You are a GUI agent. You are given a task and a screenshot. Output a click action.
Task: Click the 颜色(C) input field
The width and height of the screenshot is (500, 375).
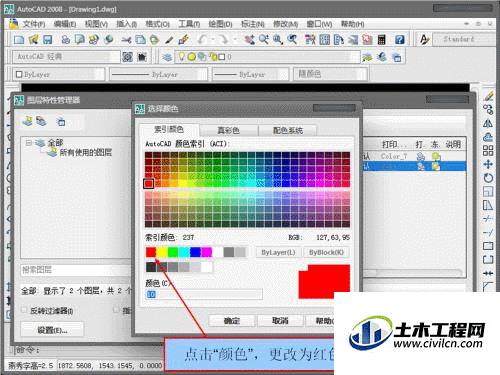coord(204,294)
